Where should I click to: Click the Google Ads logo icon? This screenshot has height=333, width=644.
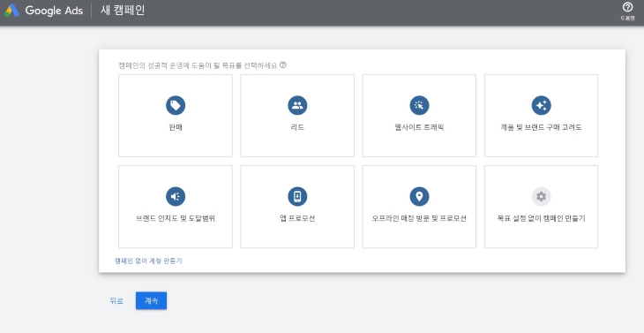(12, 11)
